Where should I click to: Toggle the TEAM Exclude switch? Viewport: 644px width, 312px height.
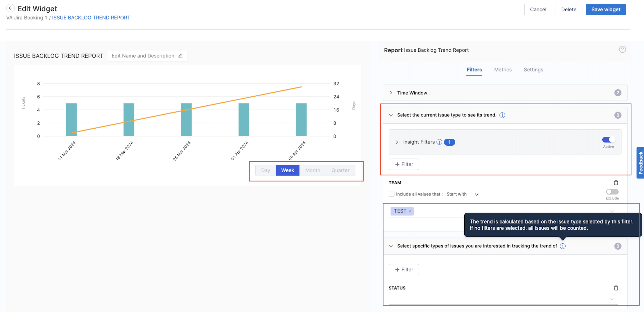click(612, 192)
